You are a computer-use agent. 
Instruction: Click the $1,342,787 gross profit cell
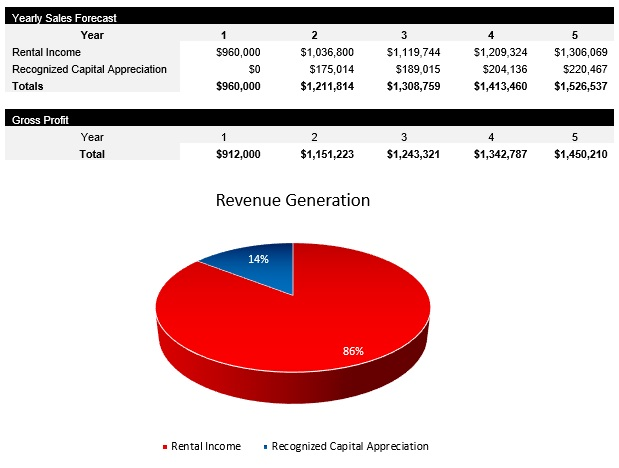point(500,154)
